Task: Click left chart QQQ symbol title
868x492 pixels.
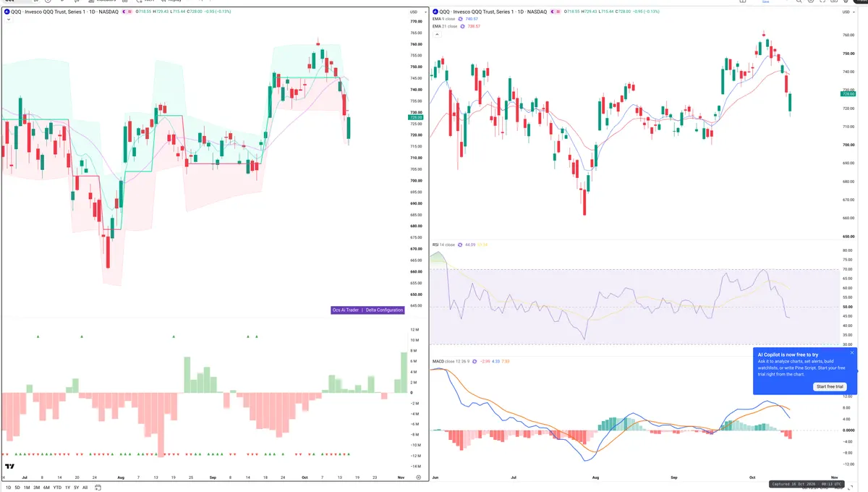Action: (x=64, y=12)
